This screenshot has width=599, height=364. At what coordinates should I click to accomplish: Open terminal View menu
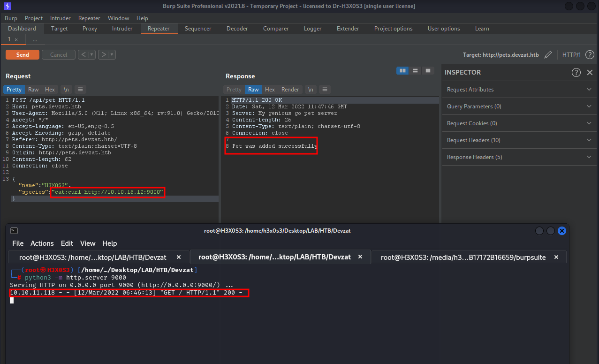(x=88, y=243)
